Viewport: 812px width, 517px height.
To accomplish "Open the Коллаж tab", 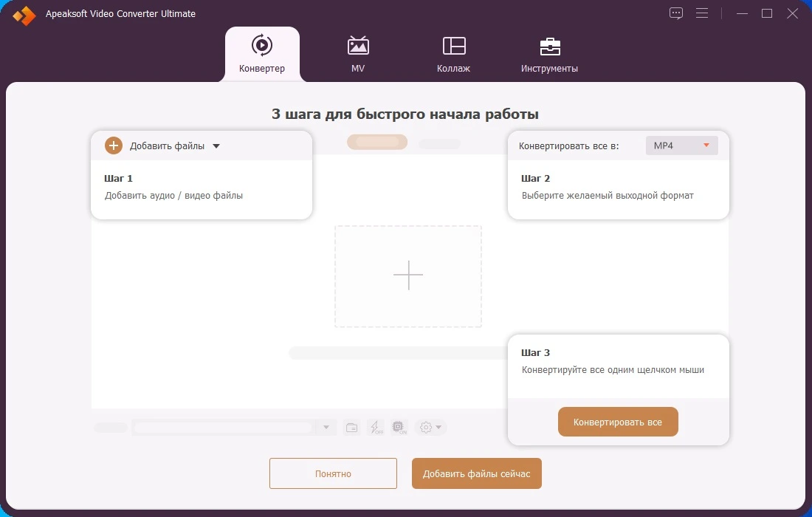I will [454, 54].
